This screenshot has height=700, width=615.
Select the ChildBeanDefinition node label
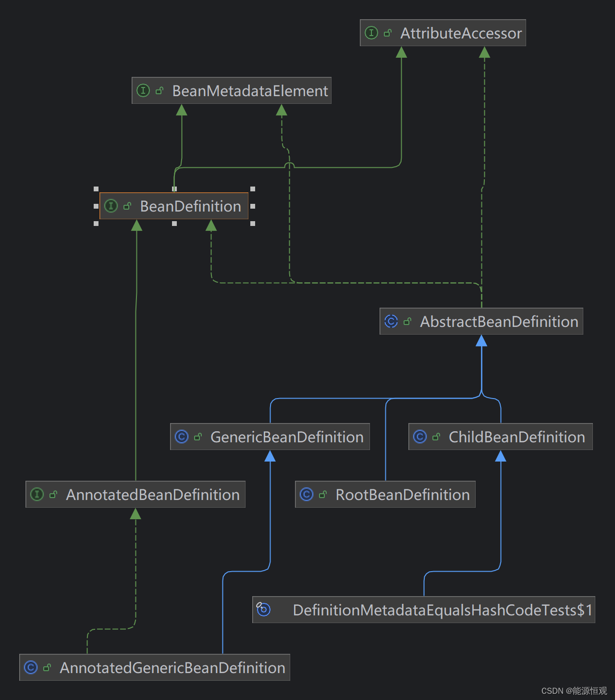[x=517, y=437]
